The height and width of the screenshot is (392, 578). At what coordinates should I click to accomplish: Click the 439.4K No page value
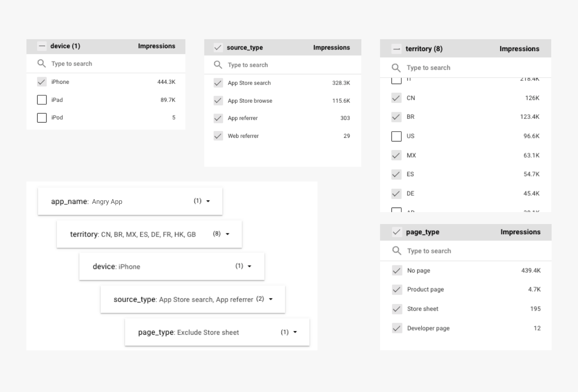tap(531, 271)
